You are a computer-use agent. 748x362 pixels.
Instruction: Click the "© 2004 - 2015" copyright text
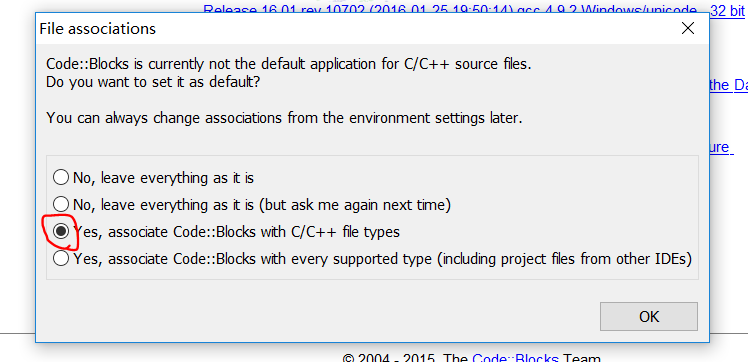391,358
